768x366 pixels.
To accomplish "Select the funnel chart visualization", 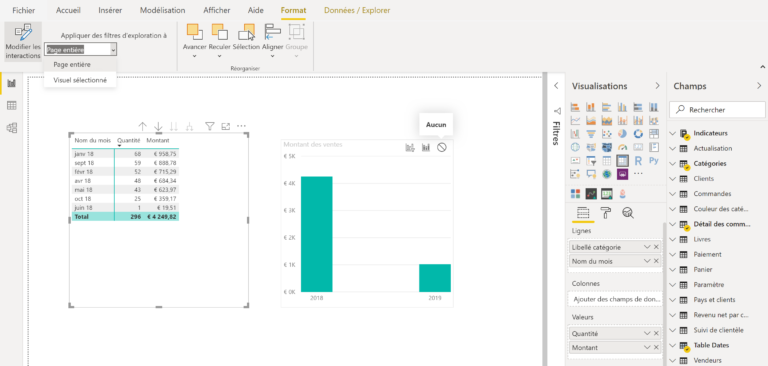I will [591, 133].
